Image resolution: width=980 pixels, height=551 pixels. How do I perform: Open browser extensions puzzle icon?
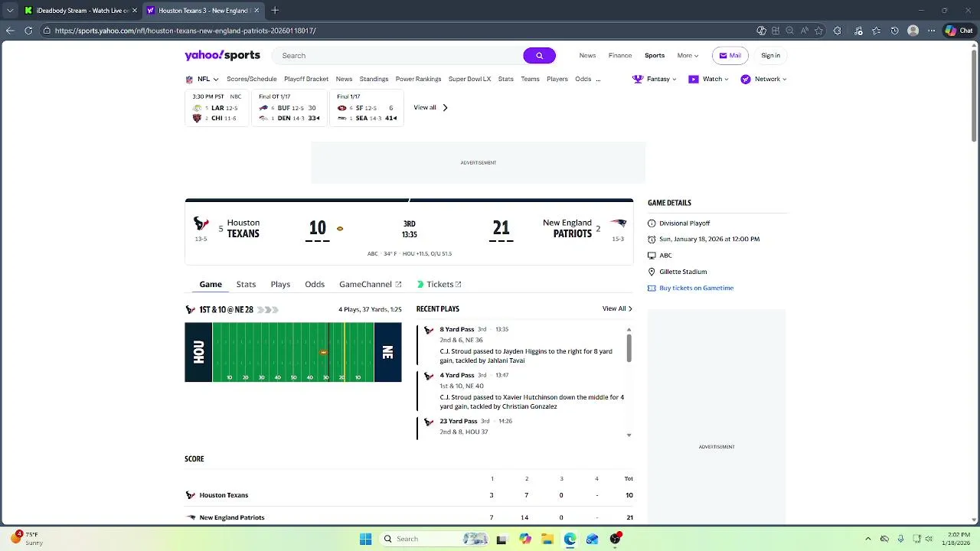point(837,31)
